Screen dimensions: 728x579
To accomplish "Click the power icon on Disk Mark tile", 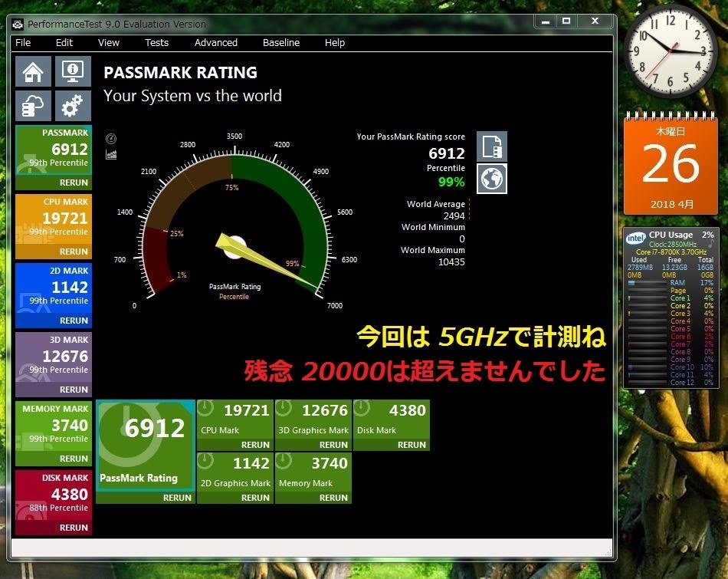I will click(x=362, y=409).
